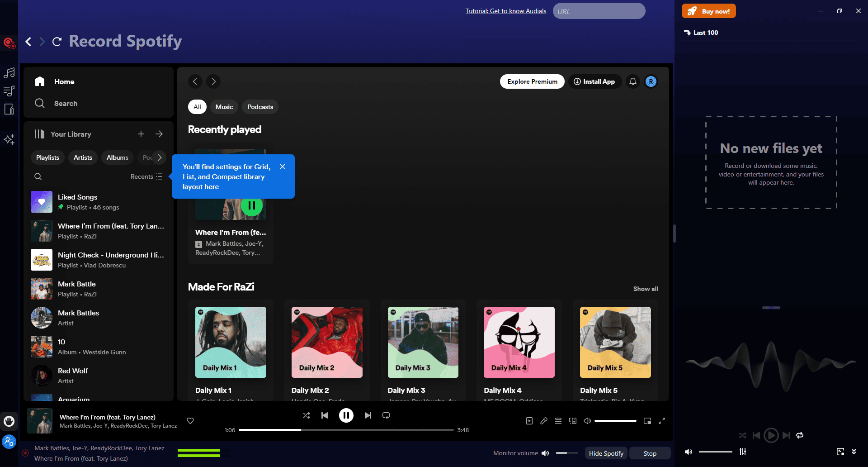868x467 pixels.
Task: Open the Audials record-streaming icon in the left sidebar
Action: (9, 43)
